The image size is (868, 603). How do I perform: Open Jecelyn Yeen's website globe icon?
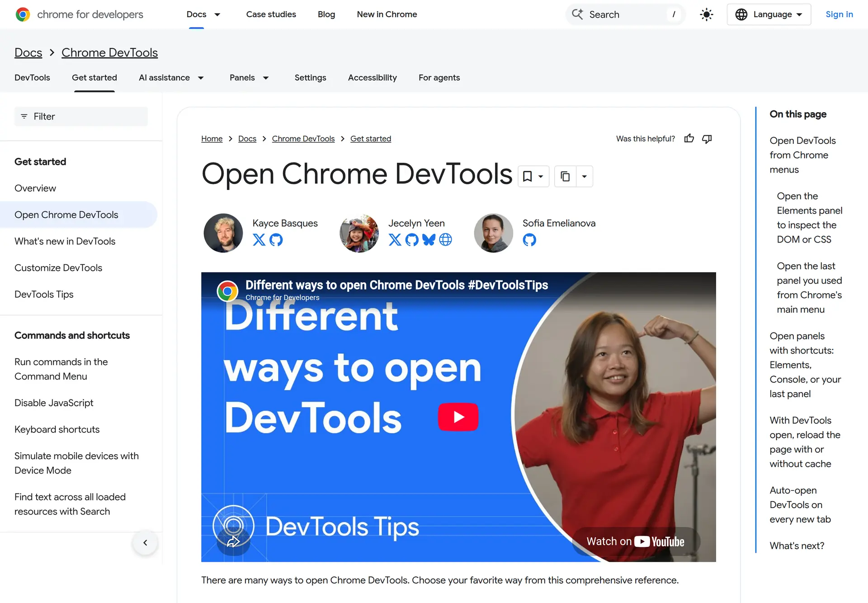click(x=446, y=240)
